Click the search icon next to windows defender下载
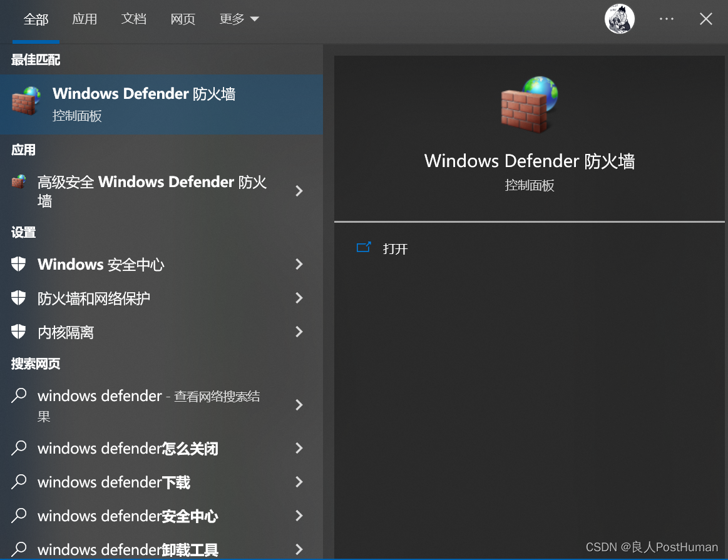 click(18, 482)
